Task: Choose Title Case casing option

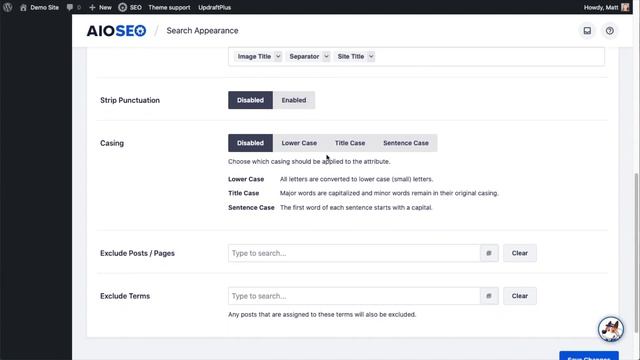Action: pyautogui.click(x=350, y=143)
